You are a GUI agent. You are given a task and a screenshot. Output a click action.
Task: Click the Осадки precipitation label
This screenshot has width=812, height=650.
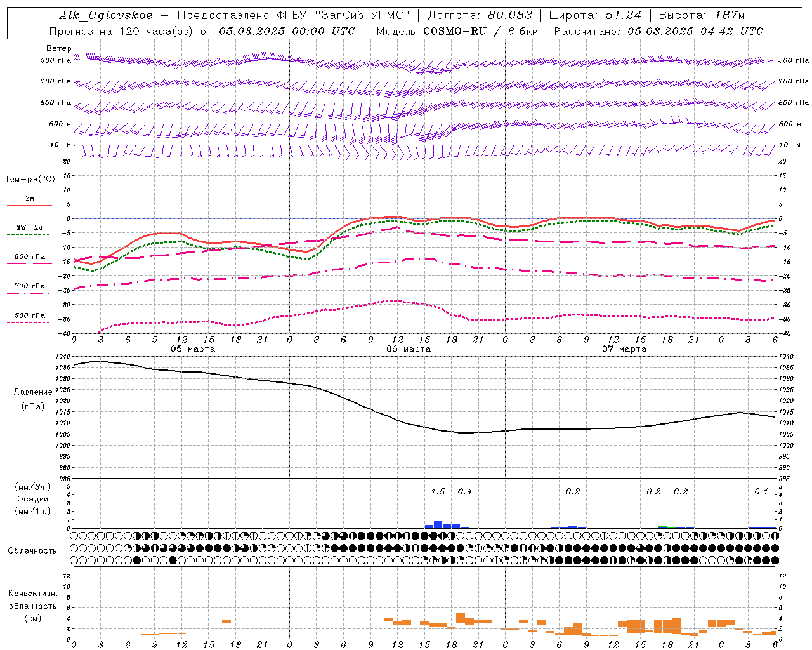coord(33,499)
